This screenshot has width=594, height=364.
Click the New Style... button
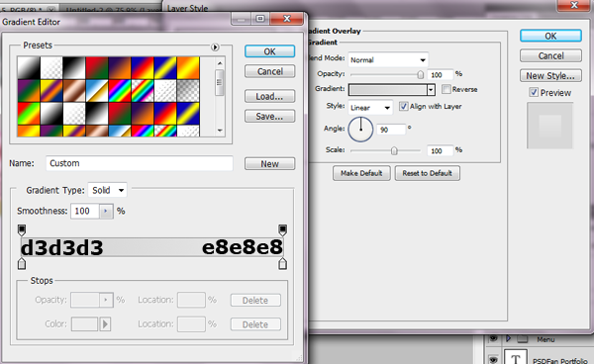click(x=550, y=76)
